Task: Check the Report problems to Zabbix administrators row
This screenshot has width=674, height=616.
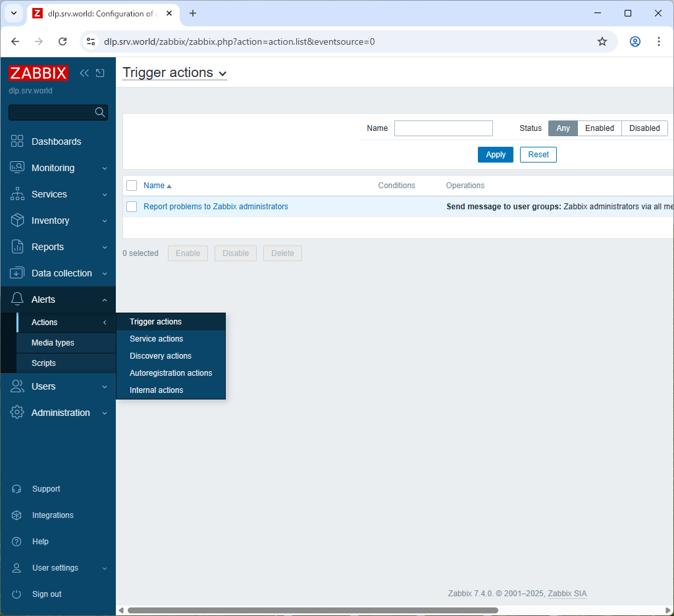Action: [131, 206]
